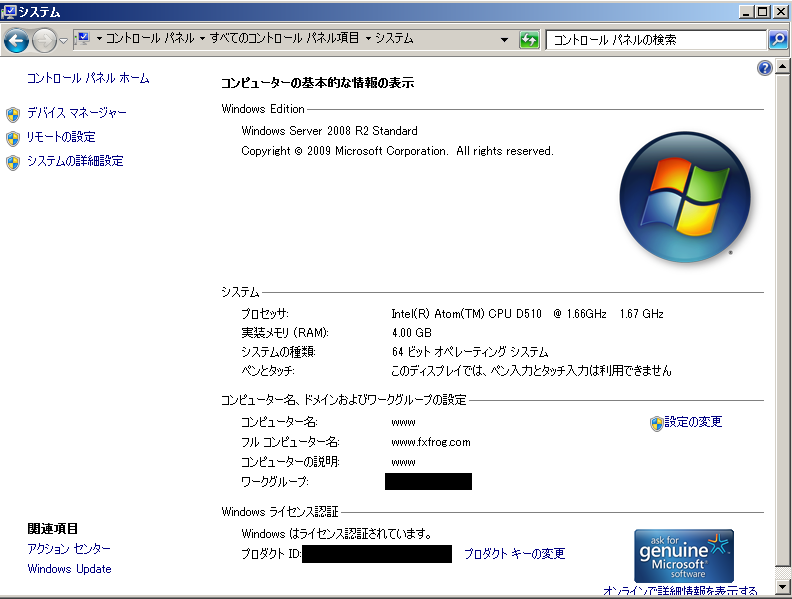The height and width of the screenshot is (599, 792).
Task: Open システムの詳細設定 link
Action: pyautogui.click(x=75, y=161)
